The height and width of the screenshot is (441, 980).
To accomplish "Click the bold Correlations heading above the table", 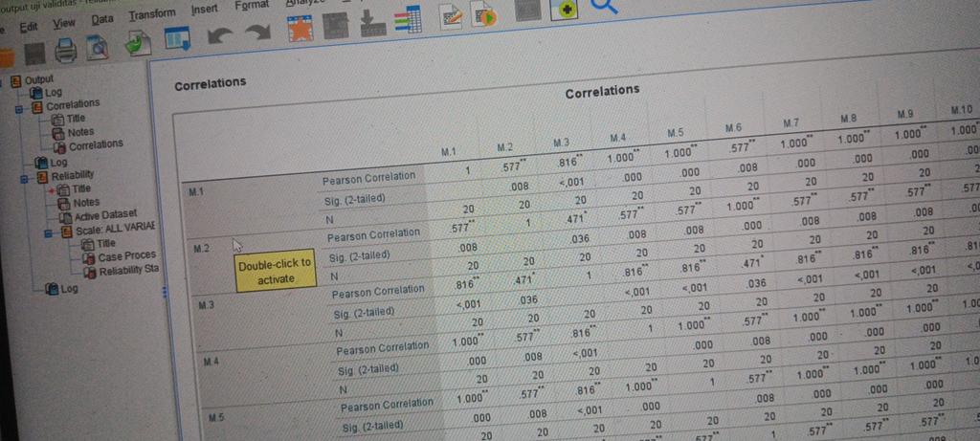I will [x=210, y=84].
